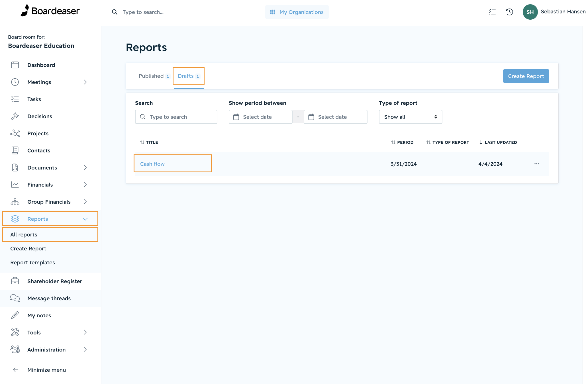Click the start date calendar icon
Viewport: 588px width, 384px height.
236,117
